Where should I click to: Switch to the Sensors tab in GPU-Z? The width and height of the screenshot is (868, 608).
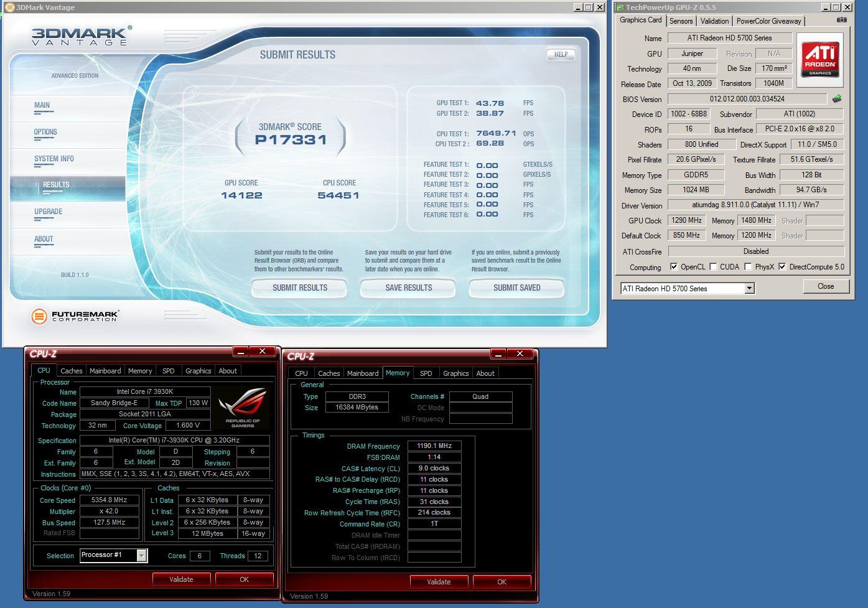coord(681,21)
